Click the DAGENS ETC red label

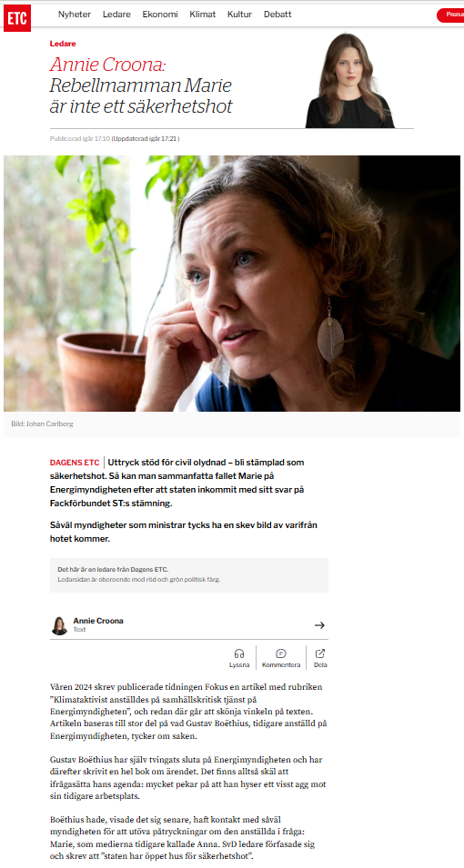pos(75,463)
